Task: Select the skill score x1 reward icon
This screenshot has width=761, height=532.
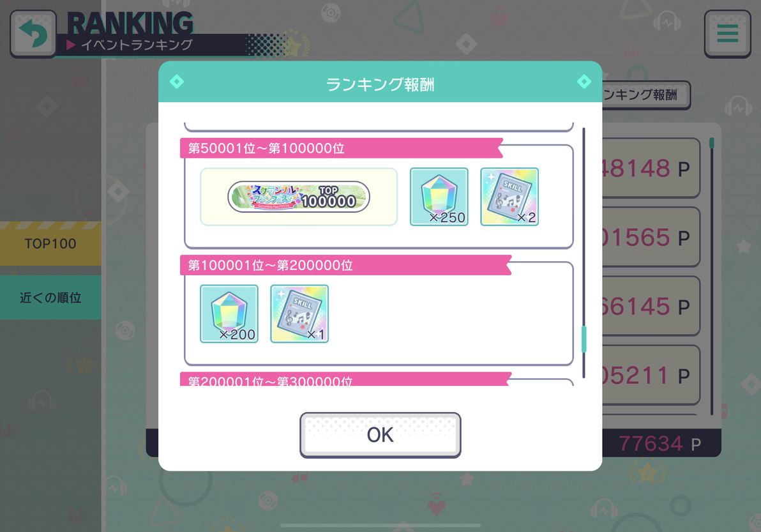Action: click(299, 314)
